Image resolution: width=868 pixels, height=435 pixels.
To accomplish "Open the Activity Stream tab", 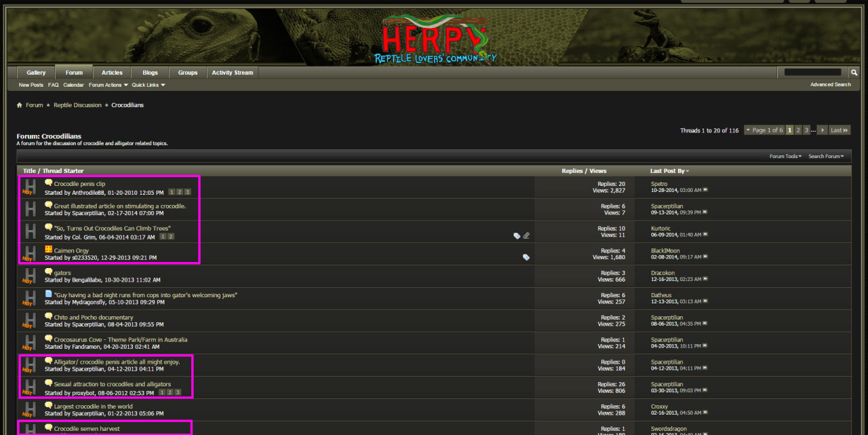I will click(x=232, y=73).
